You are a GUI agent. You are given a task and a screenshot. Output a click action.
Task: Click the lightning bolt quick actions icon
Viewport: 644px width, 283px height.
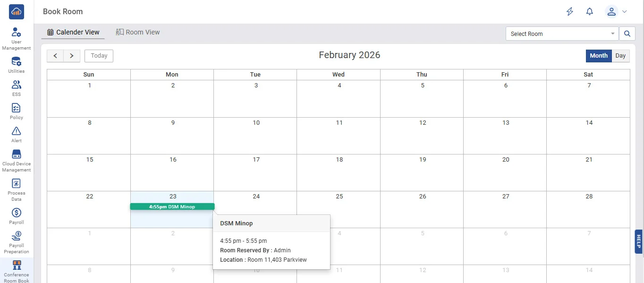coord(570,12)
